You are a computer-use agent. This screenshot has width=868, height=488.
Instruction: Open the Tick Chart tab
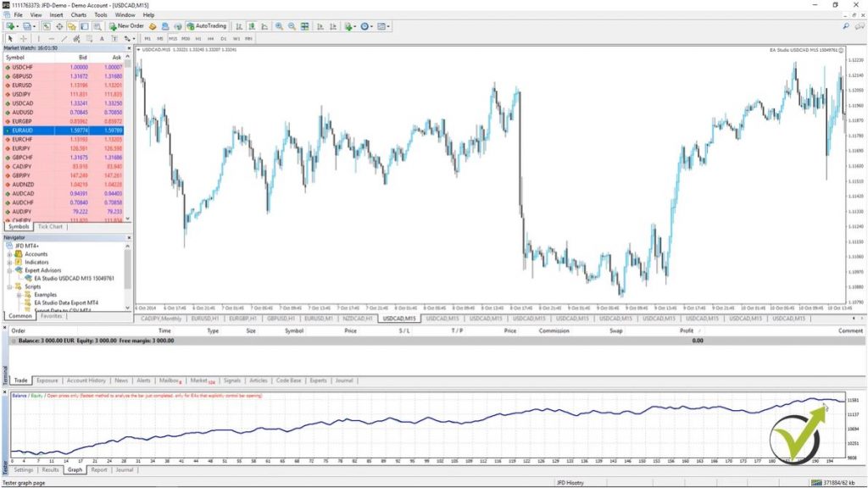click(49, 227)
